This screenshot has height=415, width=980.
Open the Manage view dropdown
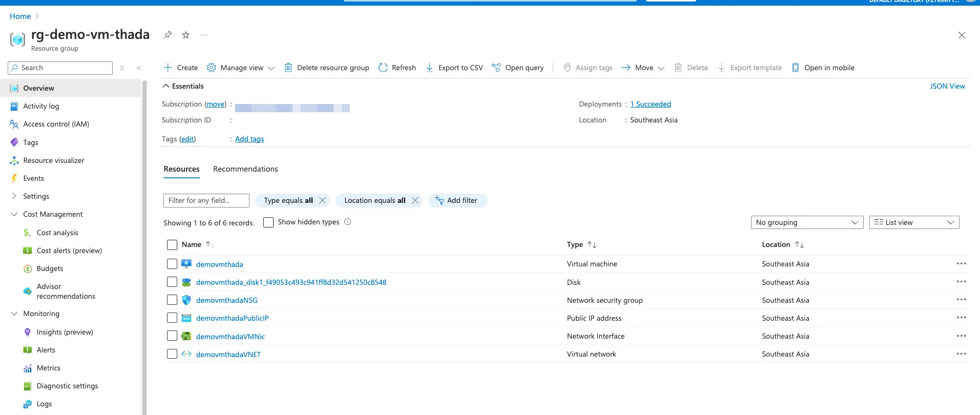pos(241,68)
